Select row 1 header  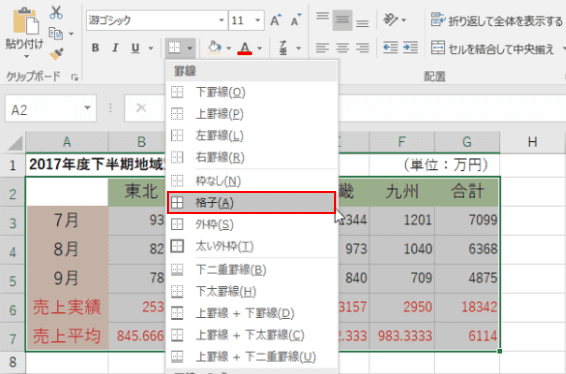[x=13, y=165]
